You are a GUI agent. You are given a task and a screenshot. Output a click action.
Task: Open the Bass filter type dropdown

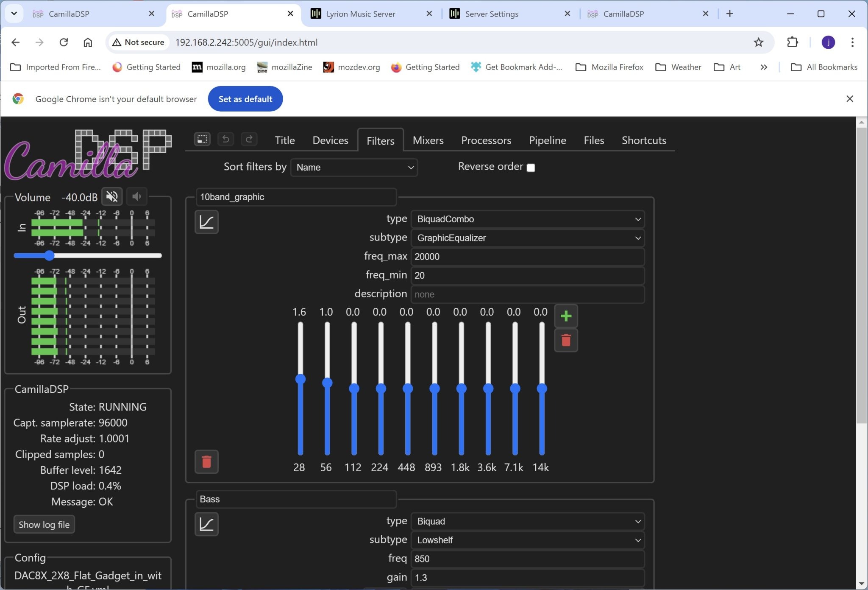coord(528,521)
